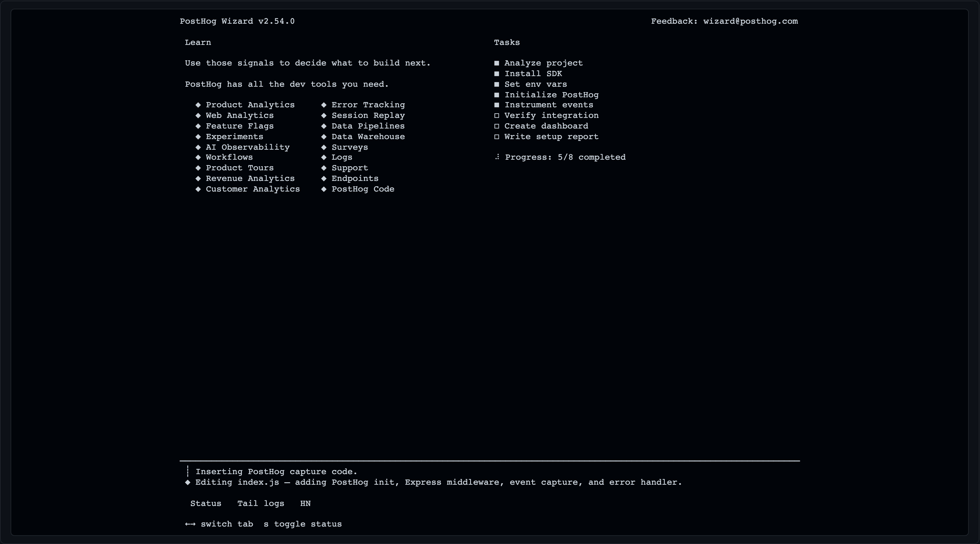Click the filled checkbox beside Initialize PostHog

click(497, 95)
